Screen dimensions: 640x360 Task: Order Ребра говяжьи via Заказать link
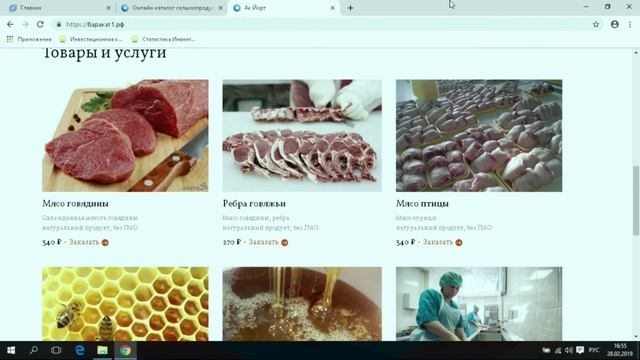[x=264, y=242]
